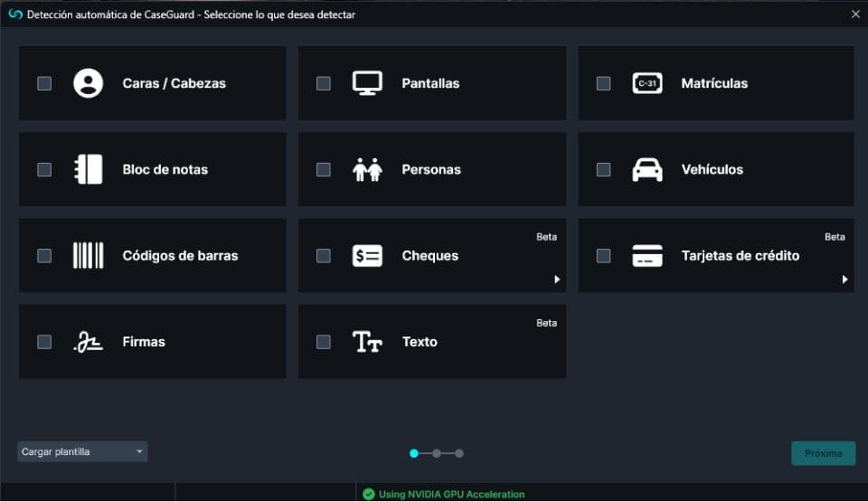The image size is (868, 502).
Task: Expand Cheques options arrow
Action: [557, 279]
